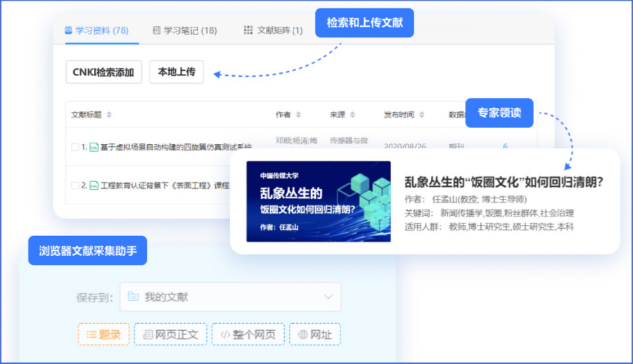Viewport: 633px width, 364px height.
Task: Open 基于虚拟场景自动构建的四旋翼仿真测试系统 title
Action: pos(176,148)
